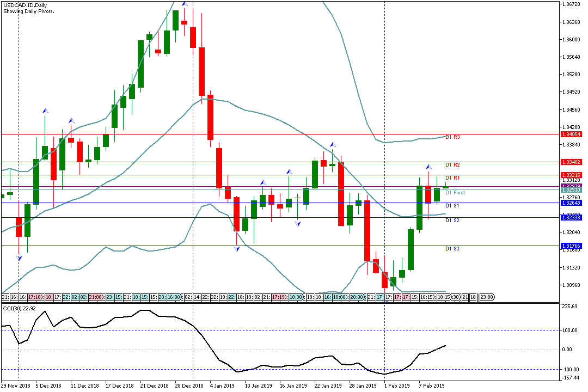Click the pink 21:00 time marker
This screenshot has width=588, height=392.
click(96, 297)
